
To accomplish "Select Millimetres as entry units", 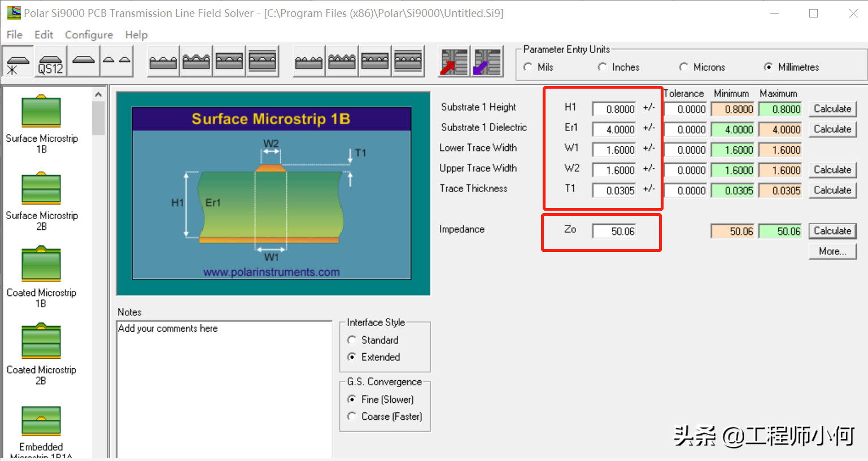I will [792, 67].
